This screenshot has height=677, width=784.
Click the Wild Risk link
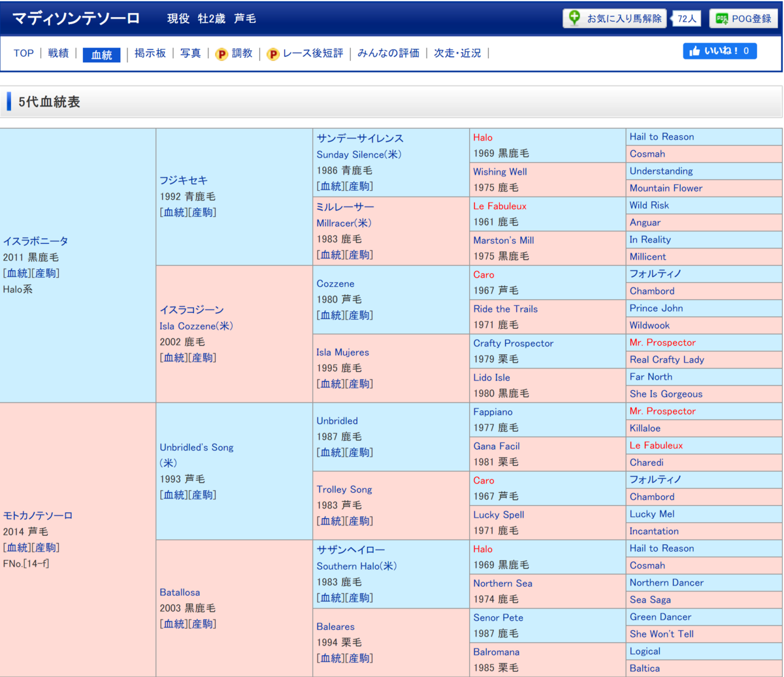(649, 205)
